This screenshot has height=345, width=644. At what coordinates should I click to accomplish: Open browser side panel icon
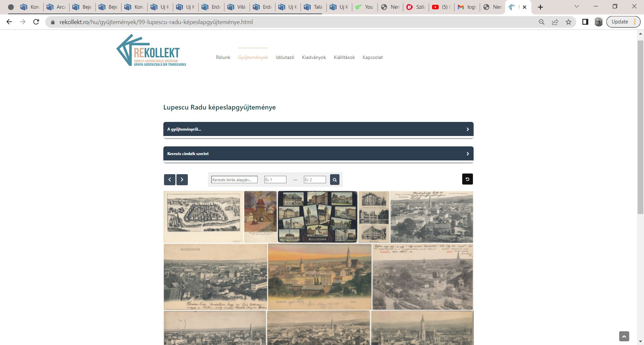585,22
